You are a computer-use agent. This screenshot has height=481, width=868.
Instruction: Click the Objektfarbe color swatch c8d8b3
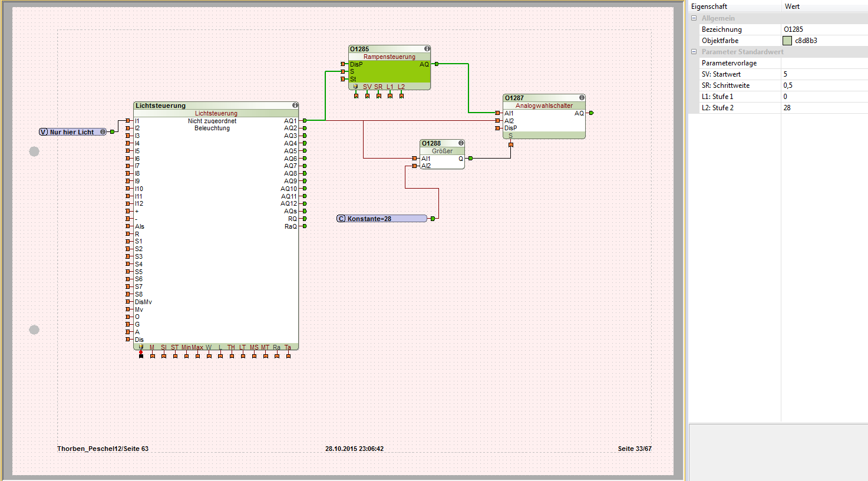[x=787, y=41]
